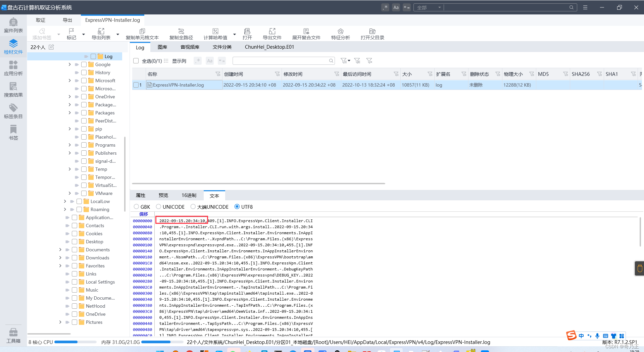
Task: Check the ExpressVPN-Installer.log row checkbox
Action: pyautogui.click(x=136, y=85)
